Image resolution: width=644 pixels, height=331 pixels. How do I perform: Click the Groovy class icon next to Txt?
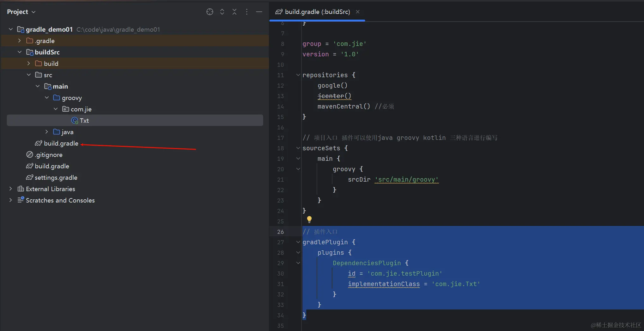click(75, 121)
